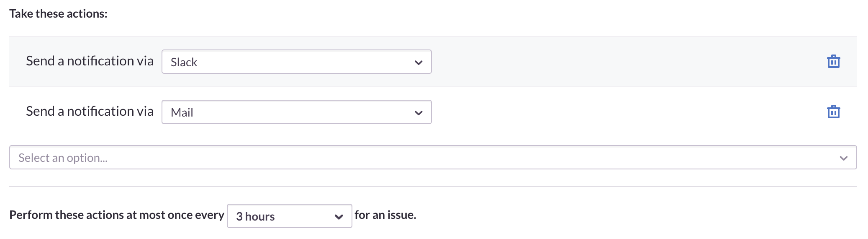Open the Slack notification service dropdown
Image resolution: width=868 pixels, height=239 pixels.
tap(296, 62)
